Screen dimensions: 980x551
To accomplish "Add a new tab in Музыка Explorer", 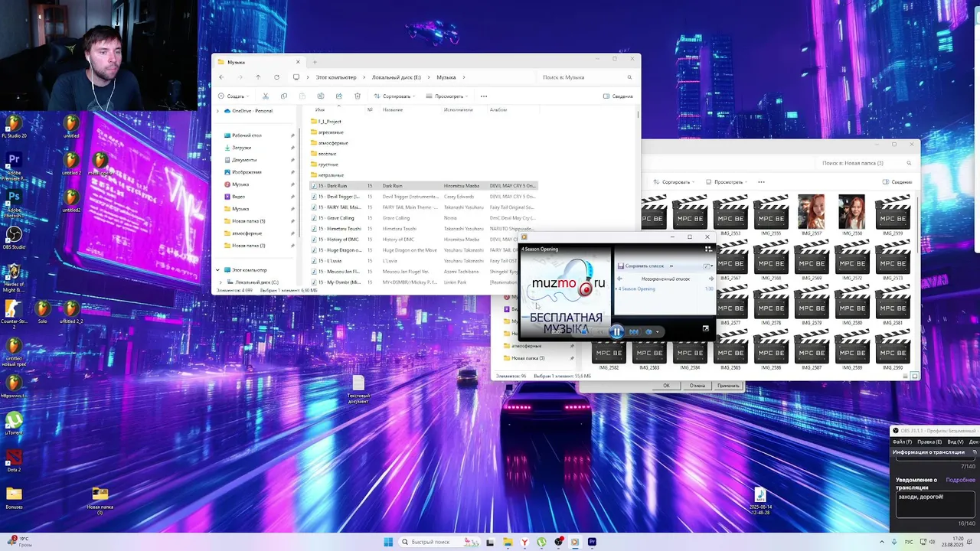I will [315, 62].
